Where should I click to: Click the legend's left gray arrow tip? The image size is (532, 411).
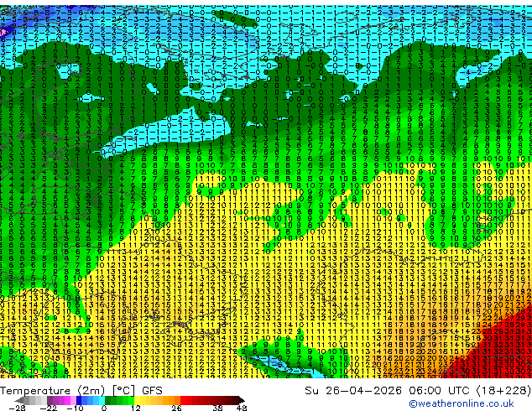coord(18,400)
